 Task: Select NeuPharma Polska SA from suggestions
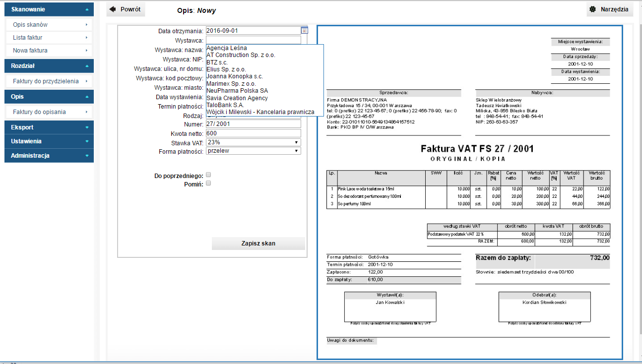pos(237,91)
